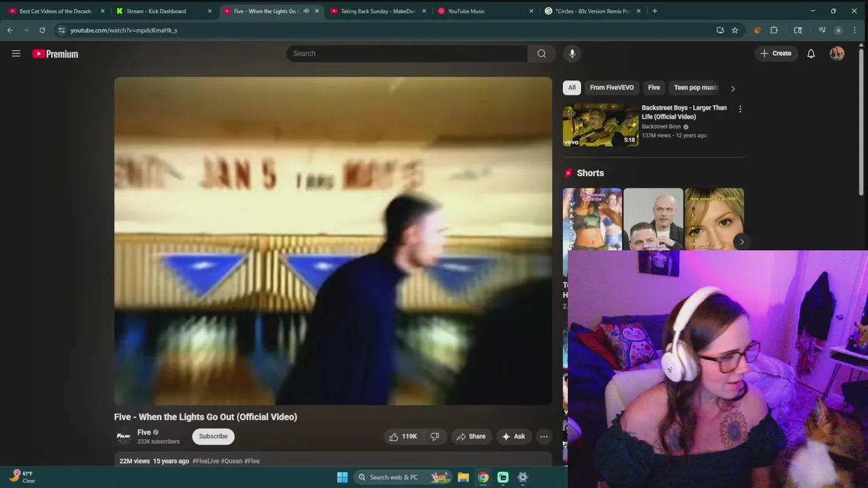Screen dimensions: 868x488
Task: Open Backstreet Boys Larger Than Life title
Action: 684,112
